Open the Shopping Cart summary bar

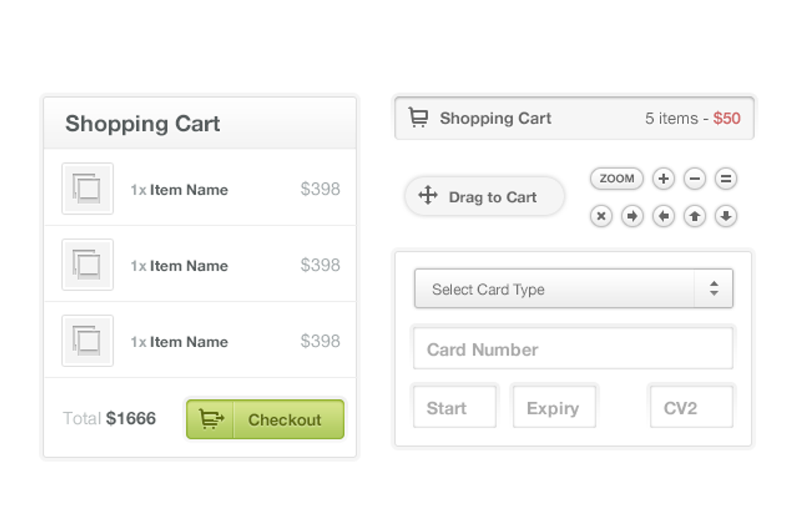575,118
